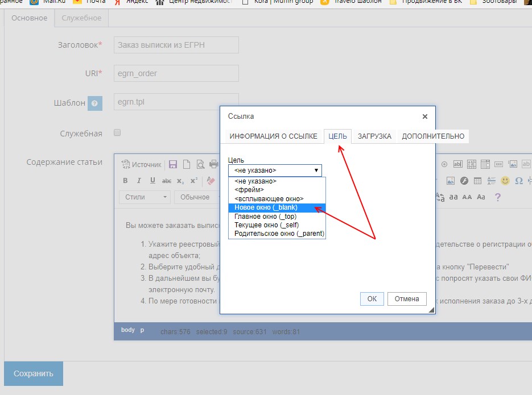The width and height of the screenshot is (532, 395).
Task: Open the Информация о ссылке tab
Action: pos(273,136)
